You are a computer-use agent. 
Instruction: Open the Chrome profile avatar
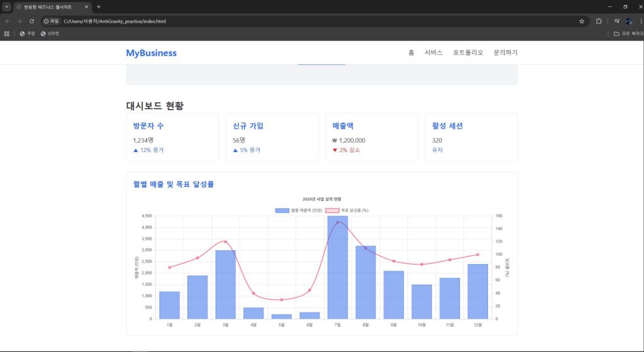coord(629,21)
